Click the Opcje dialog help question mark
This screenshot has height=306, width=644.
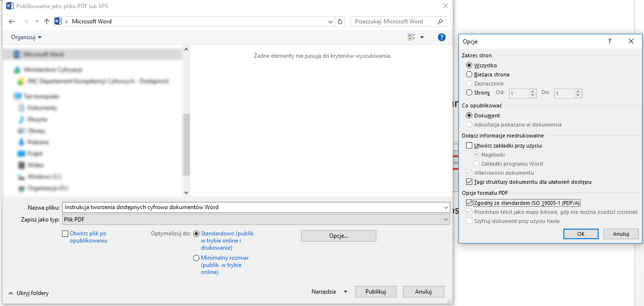click(x=609, y=42)
